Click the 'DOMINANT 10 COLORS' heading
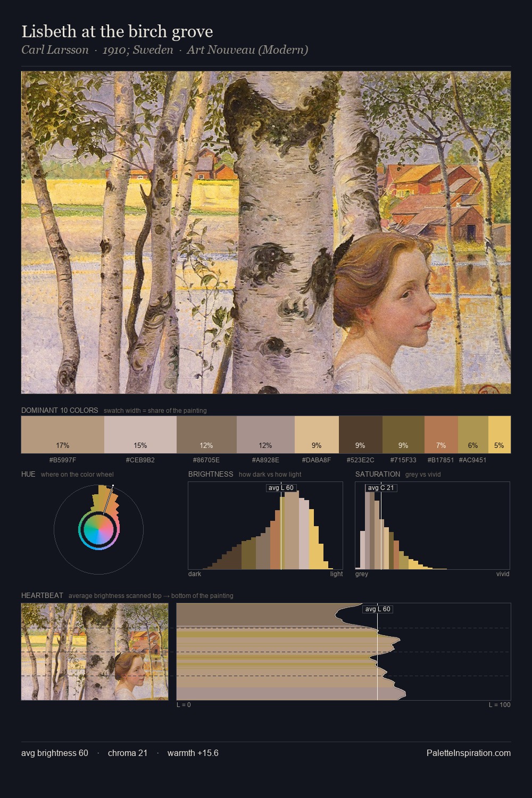The image size is (532, 798). point(60,410)
